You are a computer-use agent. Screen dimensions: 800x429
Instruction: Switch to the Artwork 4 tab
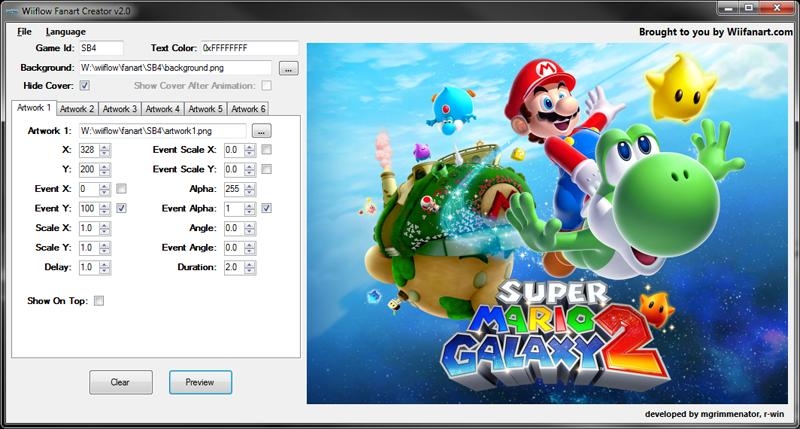point(163,109)
